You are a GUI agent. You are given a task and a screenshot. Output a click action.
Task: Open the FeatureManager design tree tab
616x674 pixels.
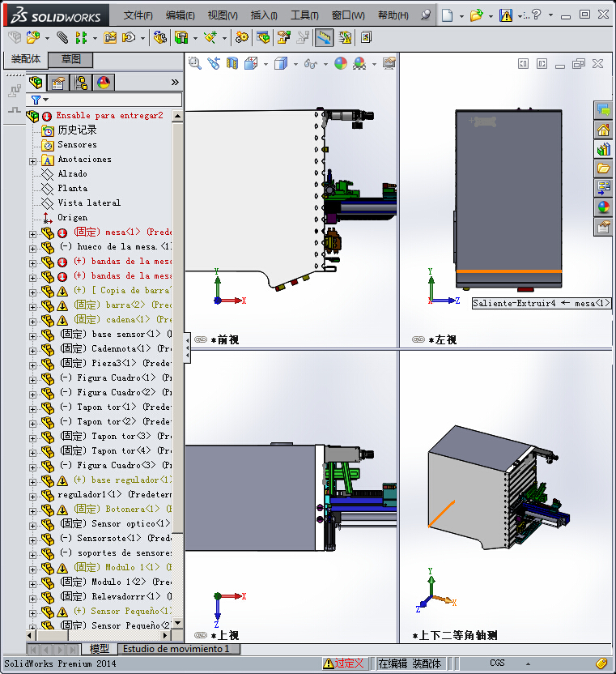pos(36,82)
